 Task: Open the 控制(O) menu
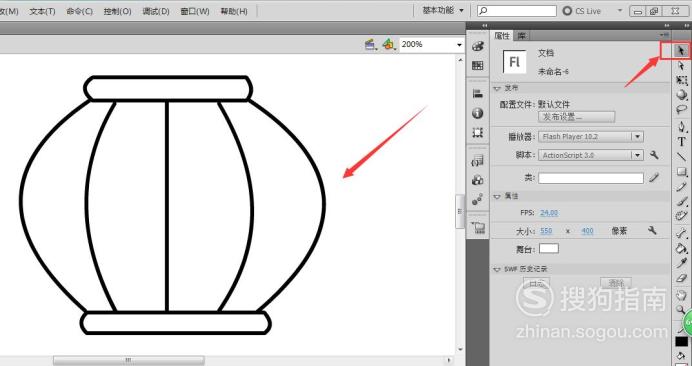117,11
